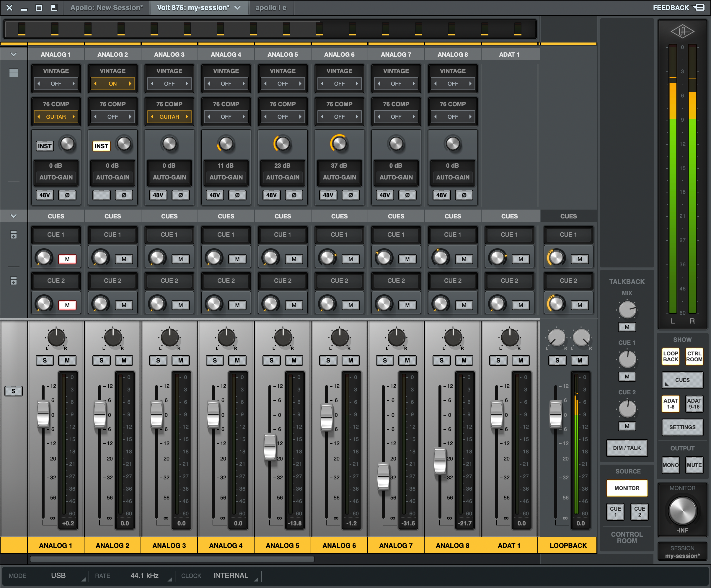Click the horizontal channel scrollbar
This screenshot has height=588, width=711.
172,559
